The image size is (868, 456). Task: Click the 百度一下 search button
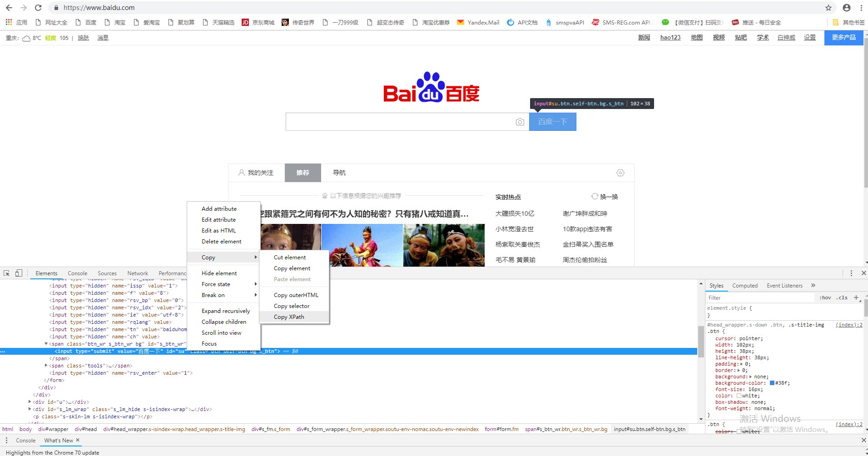[x=553, y=122]
